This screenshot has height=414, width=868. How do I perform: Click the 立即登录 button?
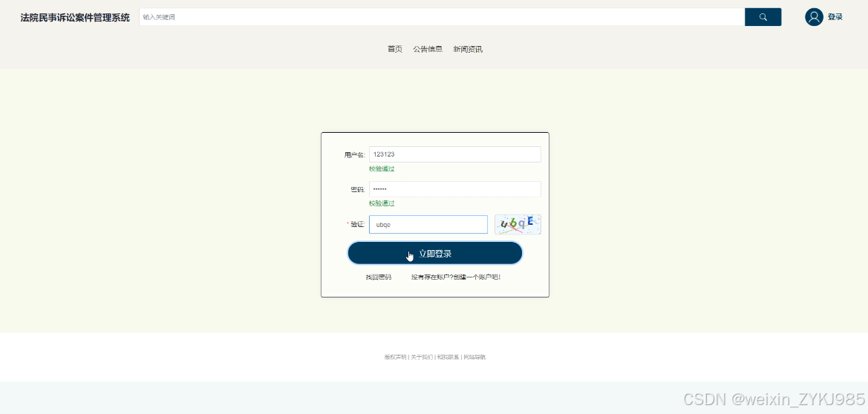pos(435,254)
